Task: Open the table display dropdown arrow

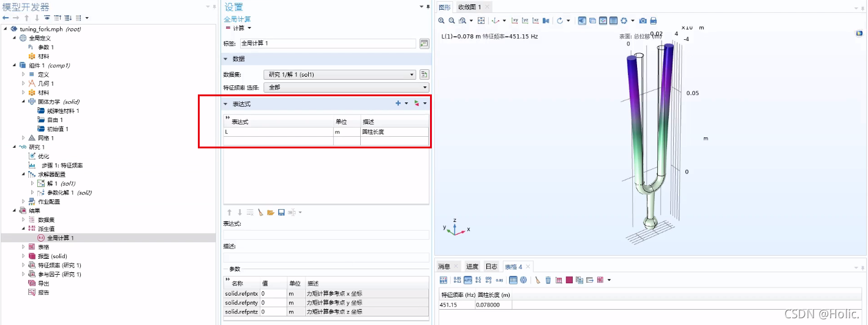Action: click(609, 280)
